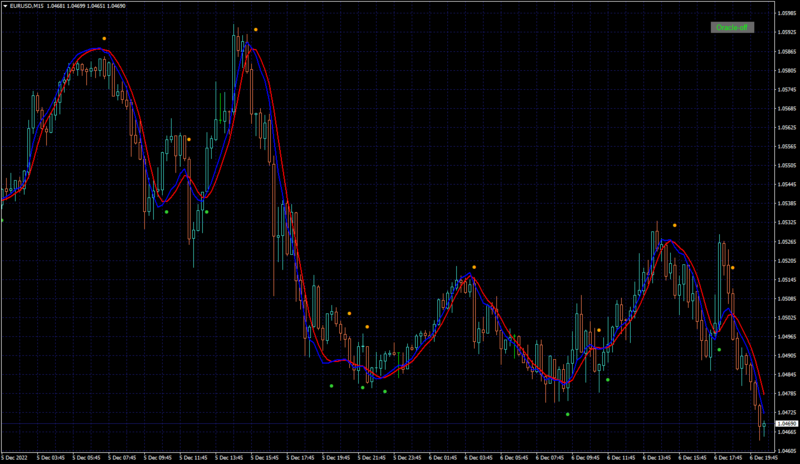Click the time axis label 5 Dec 09:45
800x464 pixels.
pyautogui.click(x=158, y=458)
